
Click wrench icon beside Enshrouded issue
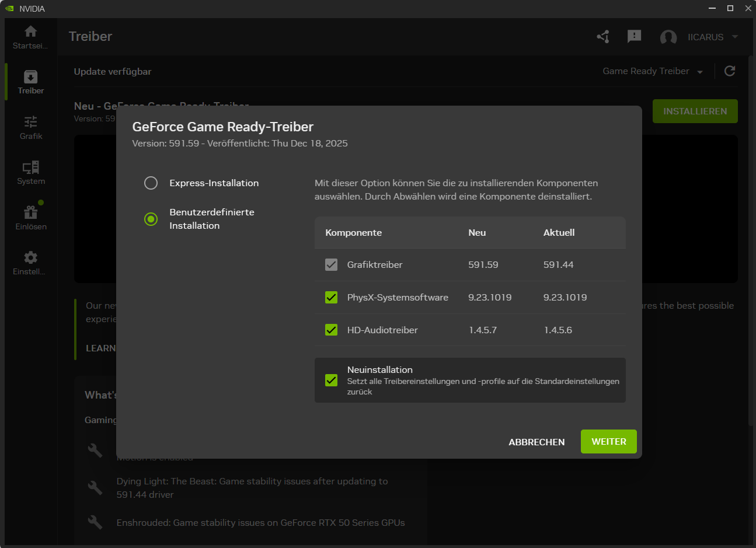(x=95, y=522)
